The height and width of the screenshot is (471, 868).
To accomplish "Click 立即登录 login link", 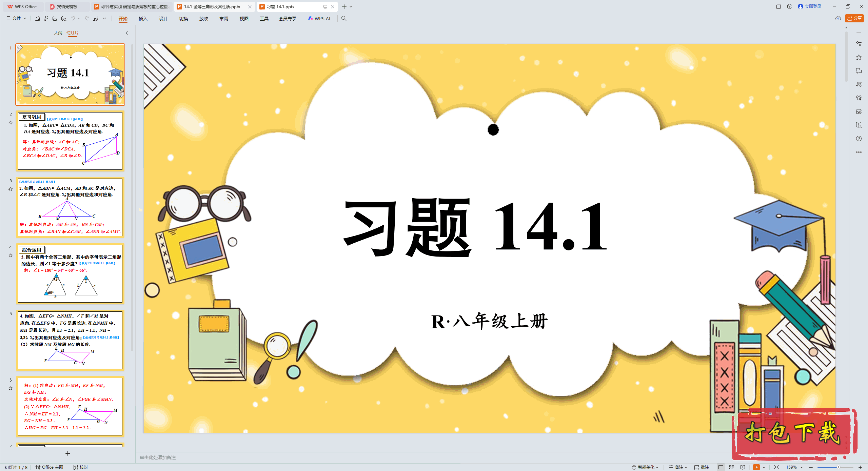I will 810,6.
